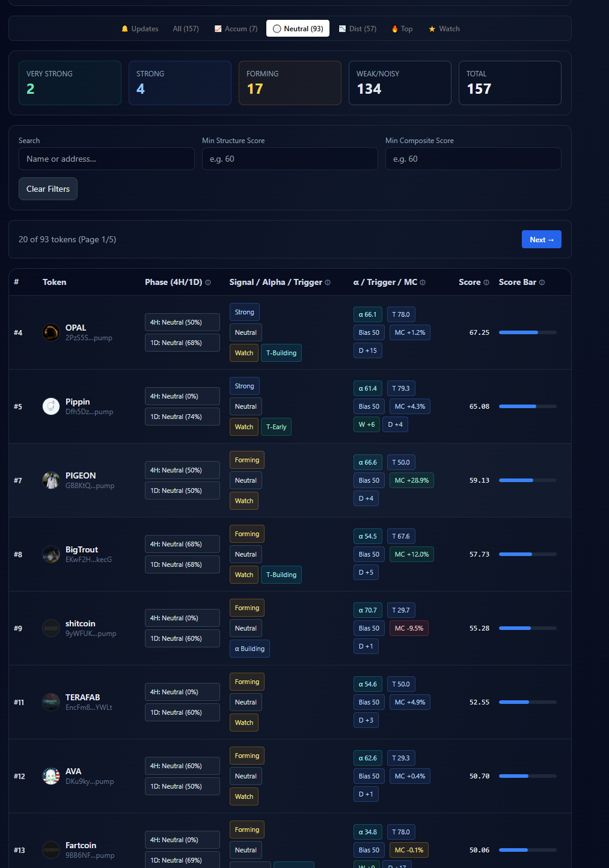
Task: Open the Top tab
Action: click(402, 29)
